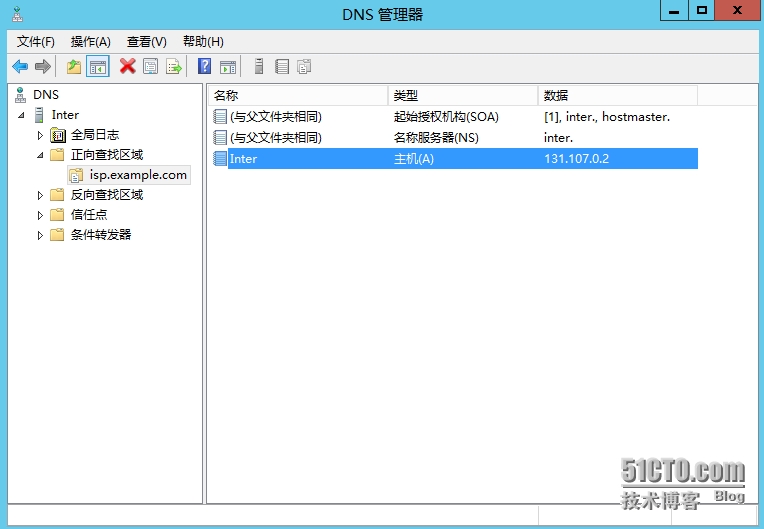Click the 条件转发器 folder icon
Image resolution: width=764 pixels, height=529 pixels.
[x=57, y=235]
